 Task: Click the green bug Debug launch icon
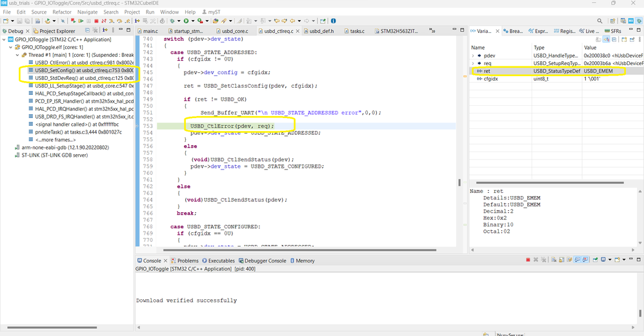click(x=172, y=21)
